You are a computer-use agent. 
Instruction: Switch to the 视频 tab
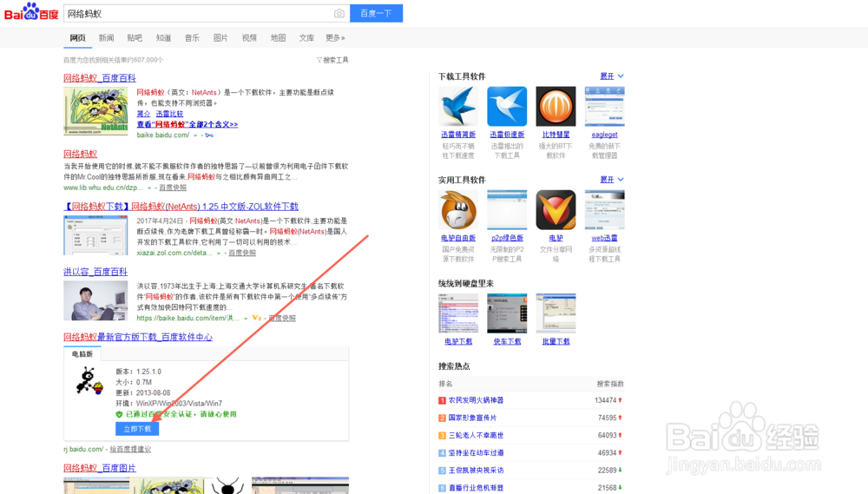(249, 37)
